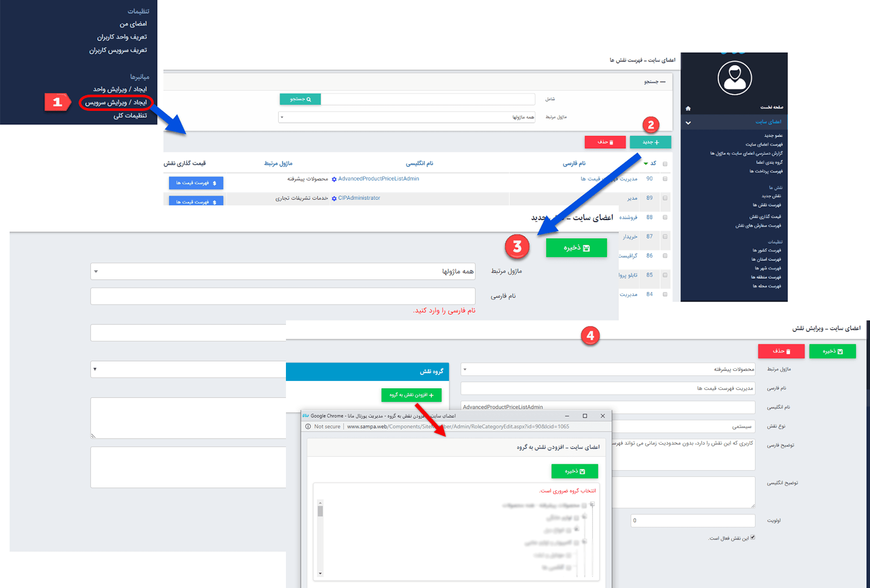Click the scroll-down arrow in group popup
The width and height of the screenshot is (870, 588).
tap(320, 574)
